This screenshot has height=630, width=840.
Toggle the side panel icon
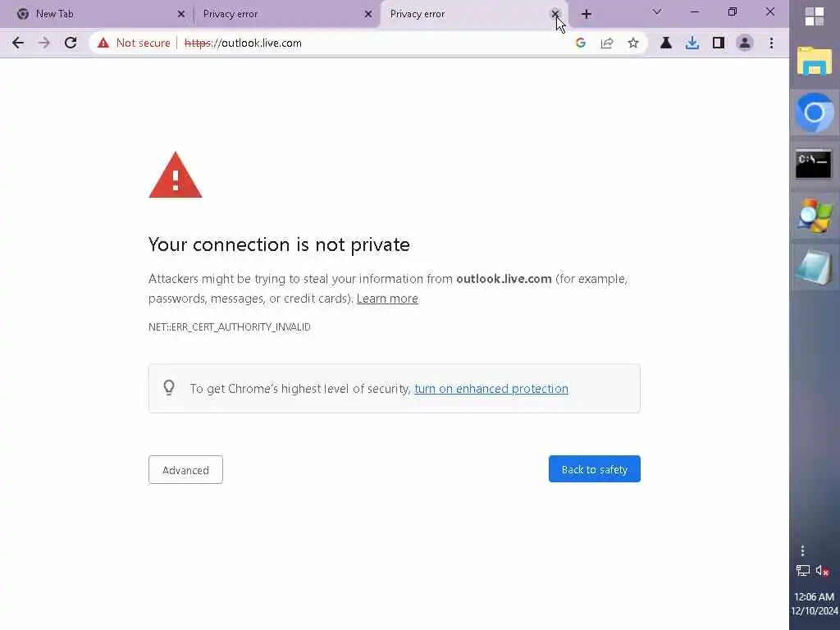click(x=719, y=43)
